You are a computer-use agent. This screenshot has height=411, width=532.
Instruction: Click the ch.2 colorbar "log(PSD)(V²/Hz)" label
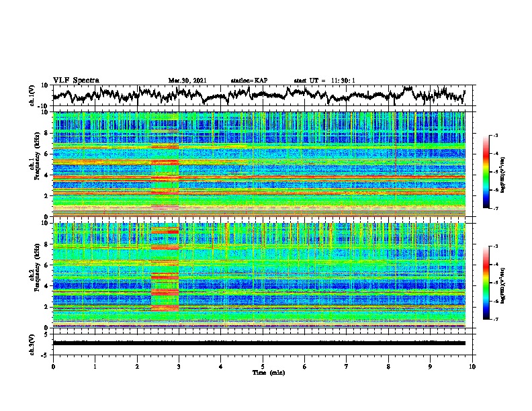click(x=502, y=286)
